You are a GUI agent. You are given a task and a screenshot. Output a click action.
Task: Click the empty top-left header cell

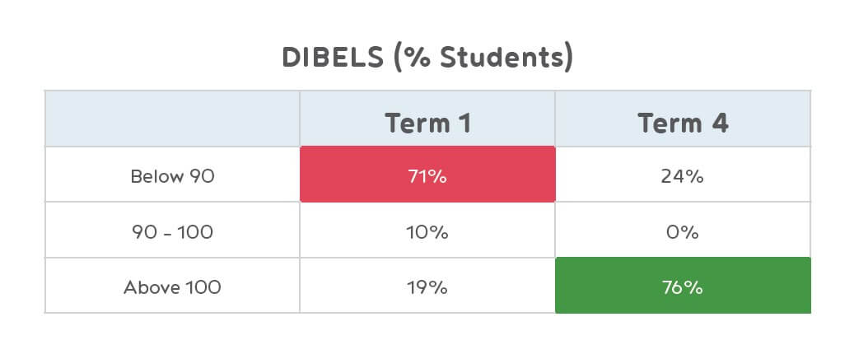pos(172,119)
